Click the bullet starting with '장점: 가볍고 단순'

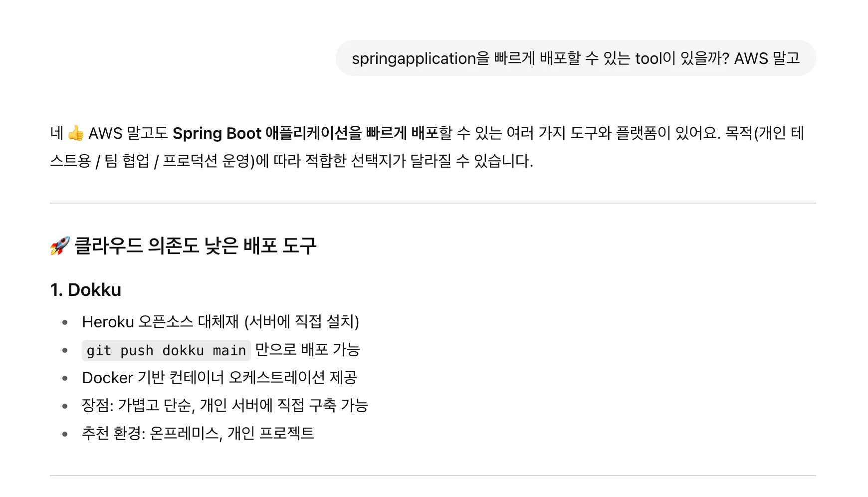[x=225, y=405]
